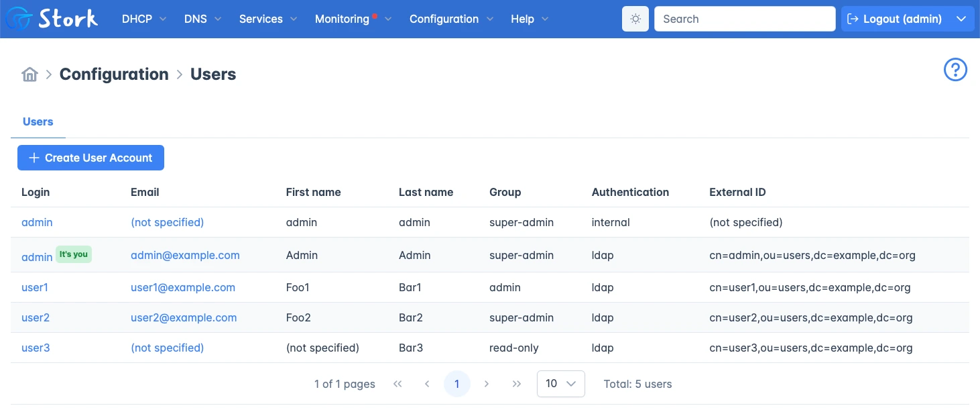980x412 pixels.
Task: Open the Configuration menu
Action: (x=452, y=19)
